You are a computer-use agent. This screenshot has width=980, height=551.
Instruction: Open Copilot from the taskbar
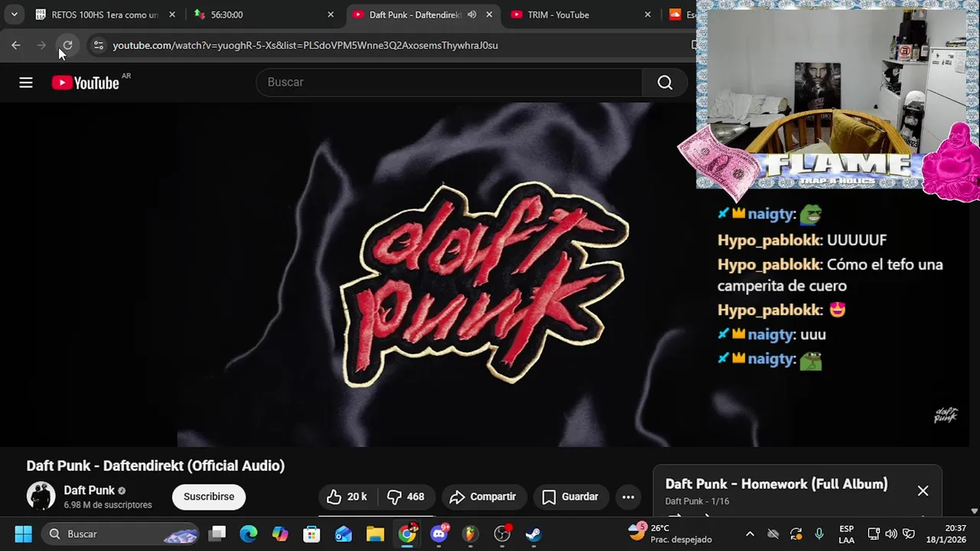280,534
